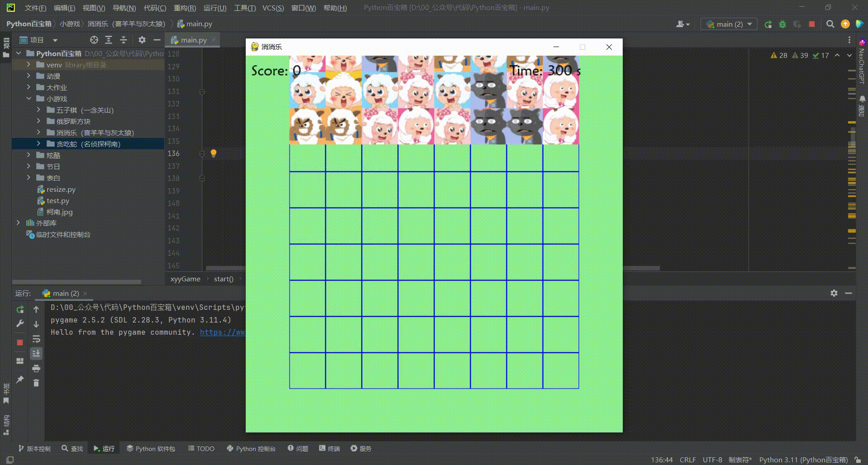
Task: Click the xyyGame breadcrumb below editor
Action: point(185,279)
